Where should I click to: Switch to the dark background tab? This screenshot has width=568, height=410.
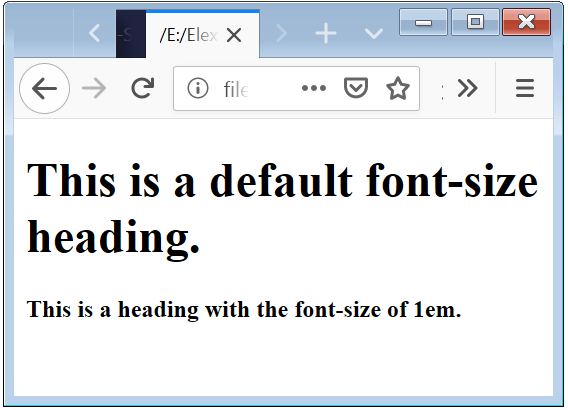coord(131,34)
